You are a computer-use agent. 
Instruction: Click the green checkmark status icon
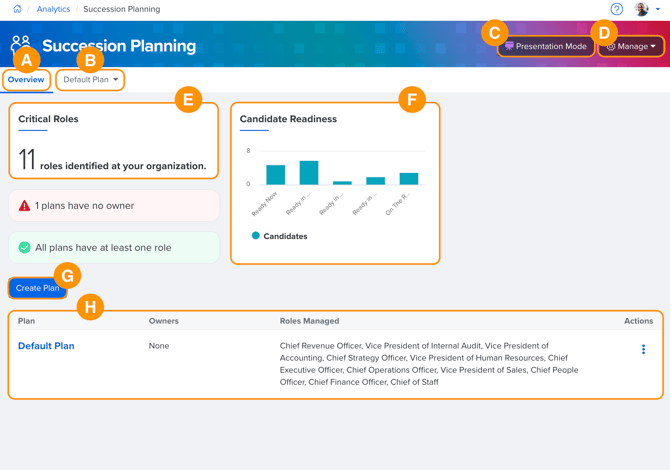coord(24,247)
